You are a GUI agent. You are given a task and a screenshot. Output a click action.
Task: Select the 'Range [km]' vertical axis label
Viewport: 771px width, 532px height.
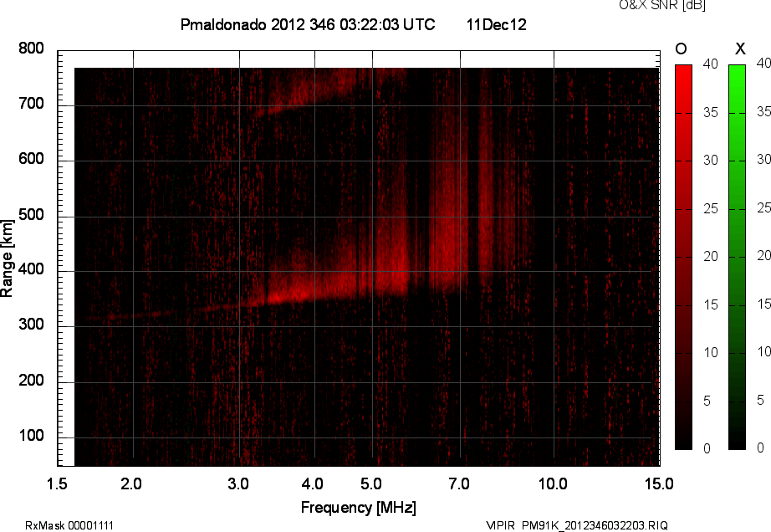click(7, 258)
